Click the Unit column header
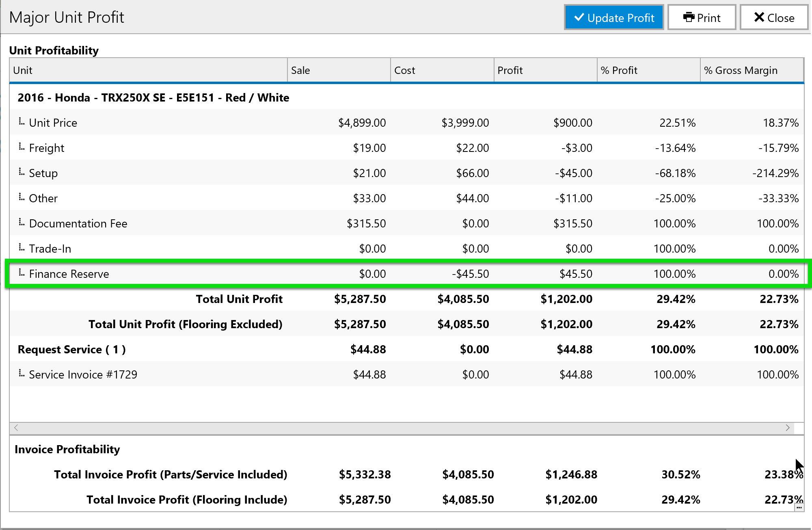The width and height of the screenshot is (812, 530). (148, 70)
